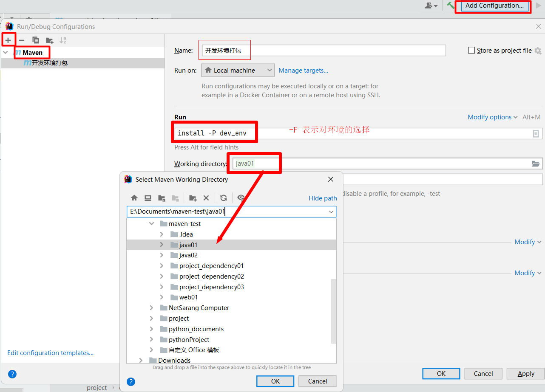
Task: Expand the java02 folder
Action: click(162, 255)
